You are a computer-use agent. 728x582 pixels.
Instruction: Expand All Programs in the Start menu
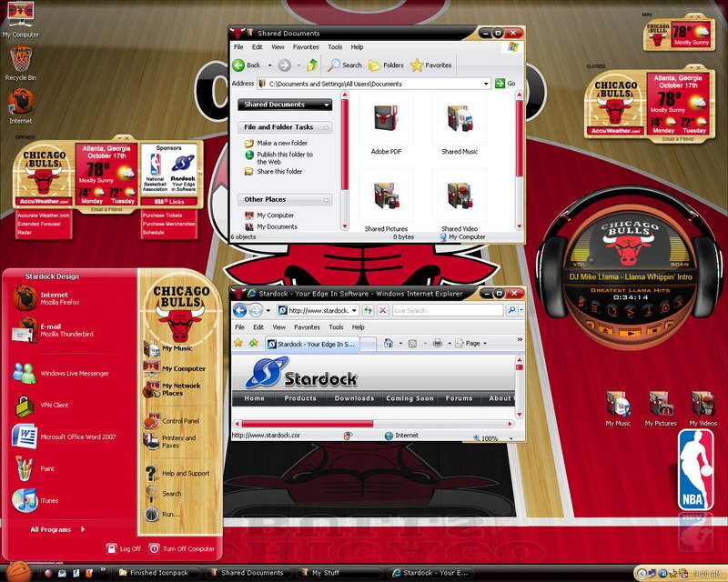click(56, 529)
